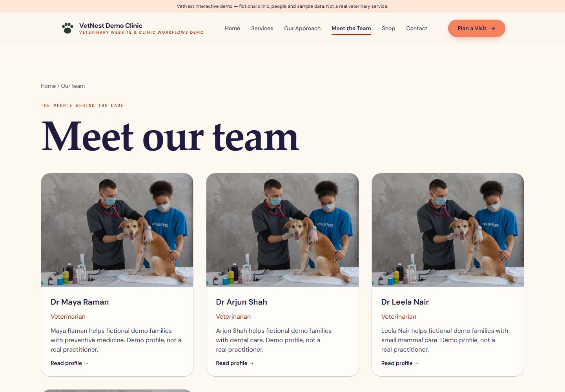Click Arjun Shah's dental care description
Viewport: 565px width, 392px height.
(274, 340)
